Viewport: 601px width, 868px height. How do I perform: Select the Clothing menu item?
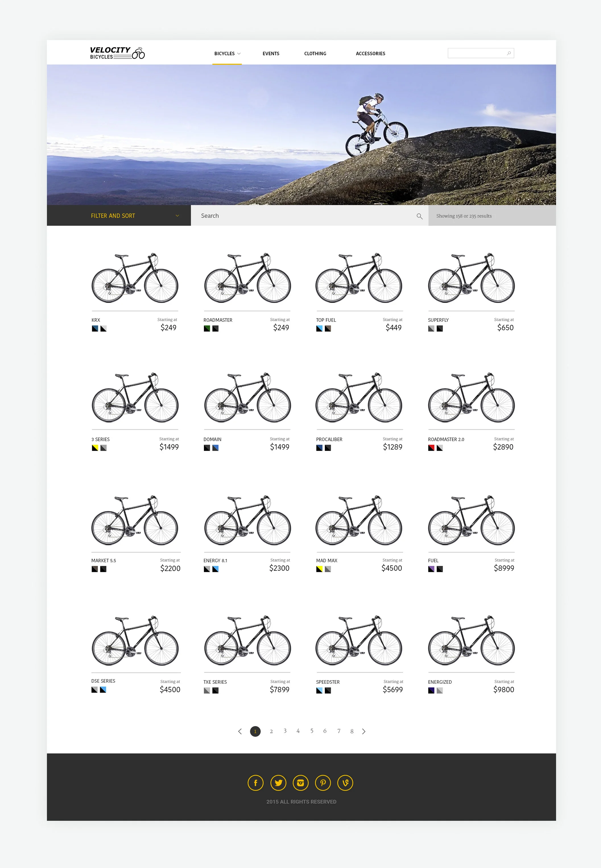(315, 53)
